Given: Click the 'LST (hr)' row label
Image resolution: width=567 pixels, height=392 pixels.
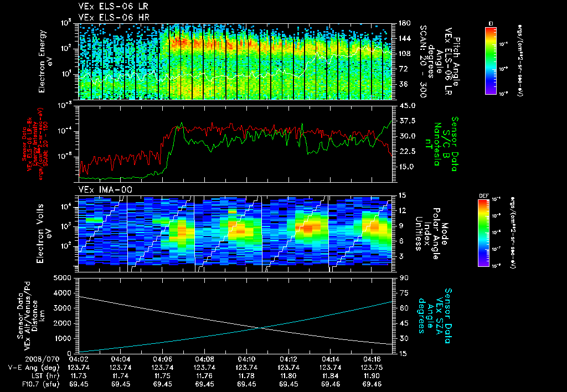Looking at the screenshot, I should [x=45, y=376].
